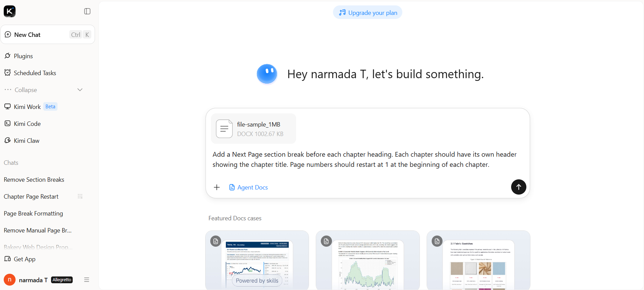Send message with arrow button
Image resolution: width=644 pixels, height=290 pixels.
518,187
